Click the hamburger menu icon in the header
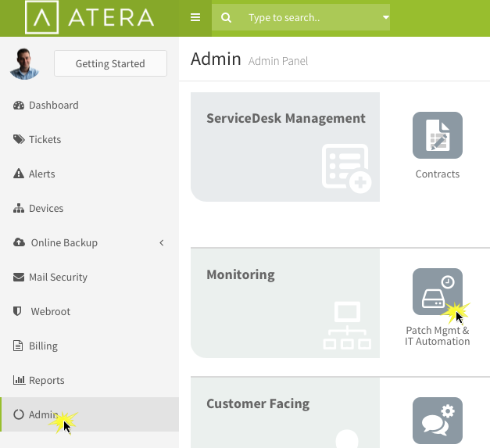 [195, 17]
